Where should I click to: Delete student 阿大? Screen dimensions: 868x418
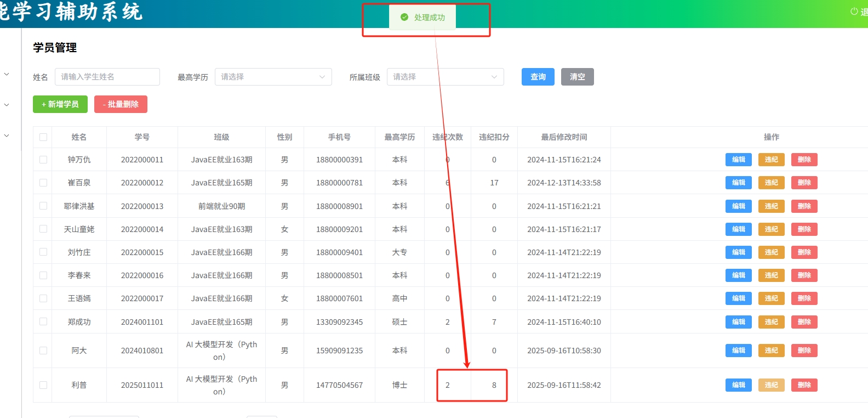tap(804, 351)
